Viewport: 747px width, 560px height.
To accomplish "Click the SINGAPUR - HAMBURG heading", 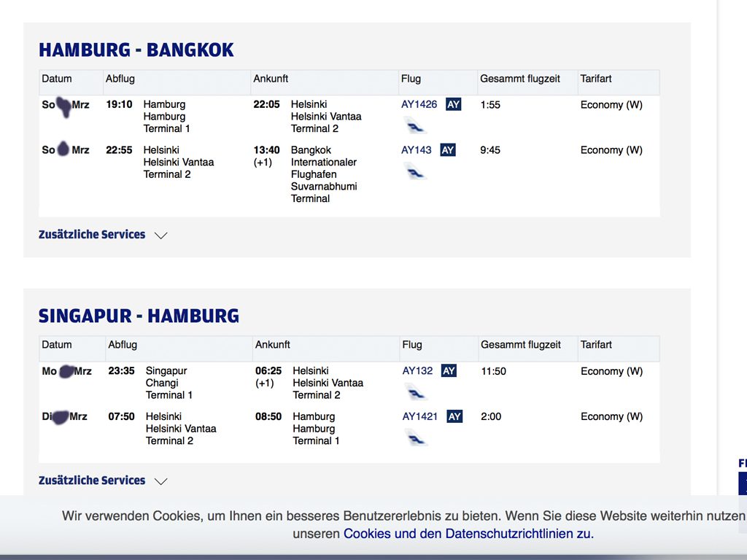I will (139, 316).
